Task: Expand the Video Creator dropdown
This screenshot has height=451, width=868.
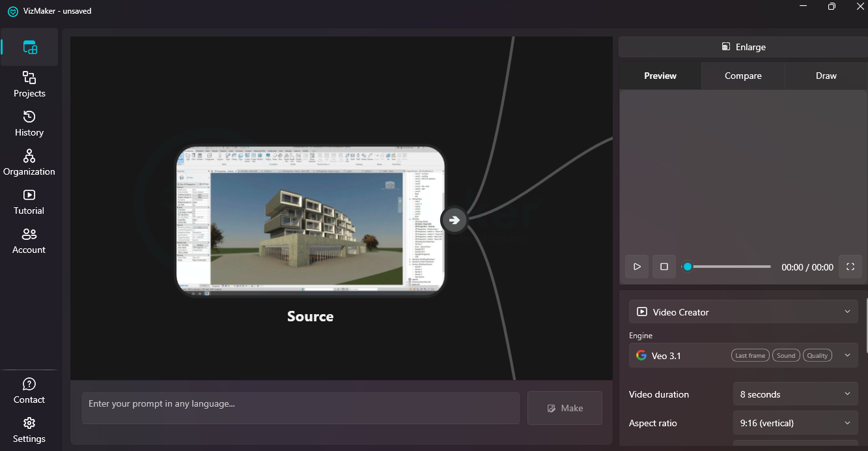Action: (x=743, y=312)
